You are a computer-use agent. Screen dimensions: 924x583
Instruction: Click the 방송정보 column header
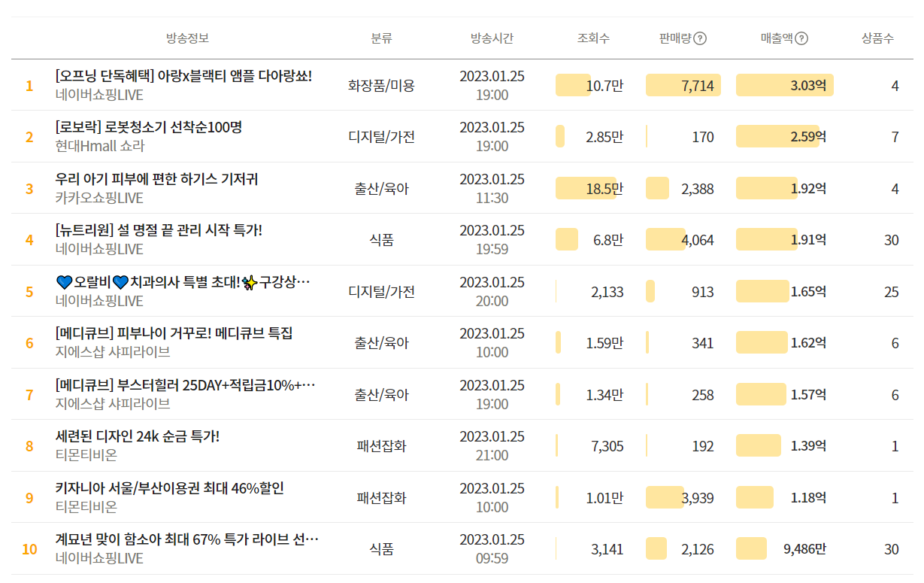click(x=187, y=38)
